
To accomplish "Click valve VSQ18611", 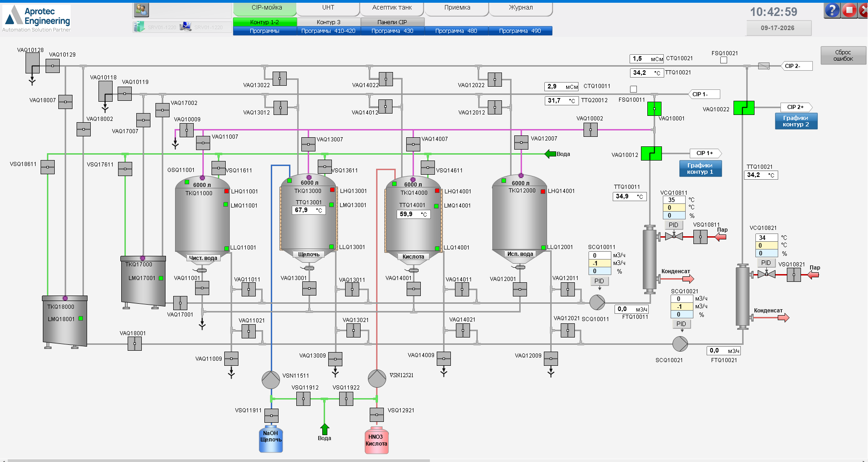I will coord(47,167).
